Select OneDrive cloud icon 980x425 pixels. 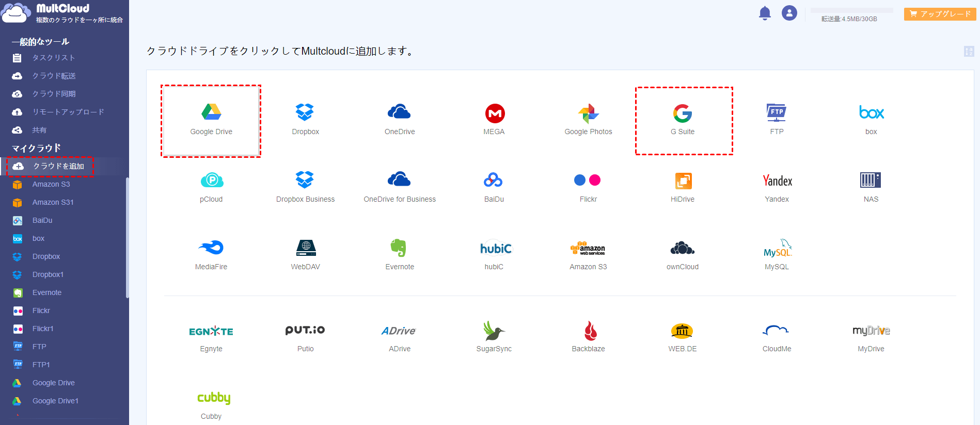tap(400, 121)
